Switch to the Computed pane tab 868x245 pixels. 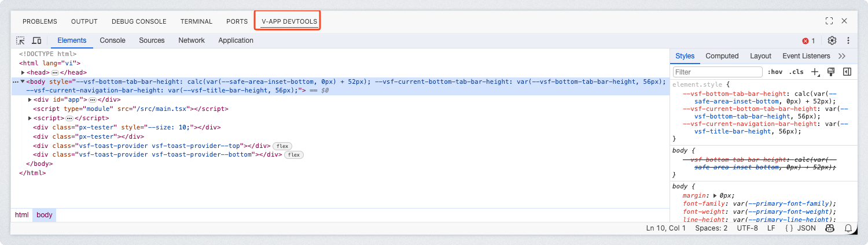[722, 56]
